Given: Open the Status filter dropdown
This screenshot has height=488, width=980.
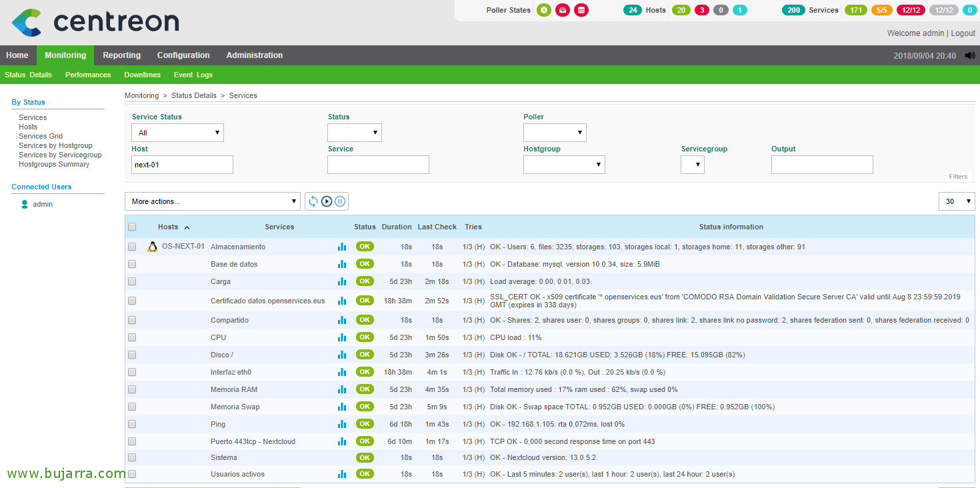Looking at the screenshot, I should [x=355, y=133].
